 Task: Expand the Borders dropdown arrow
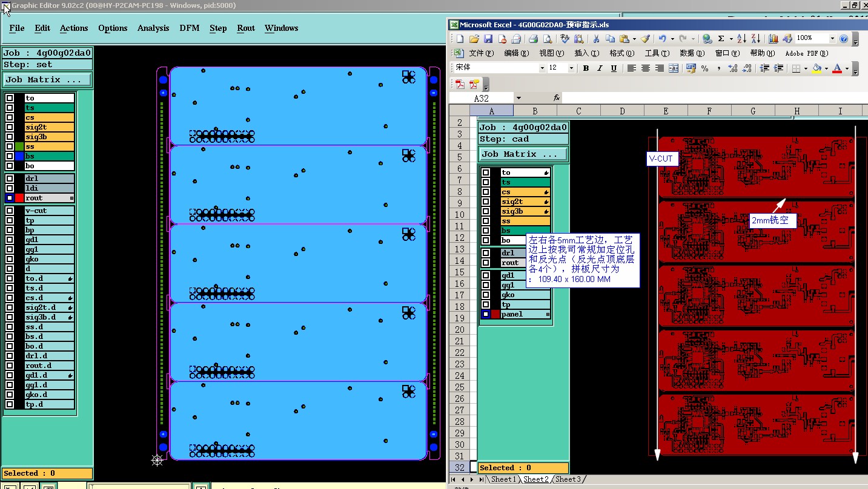pos(806,68)
